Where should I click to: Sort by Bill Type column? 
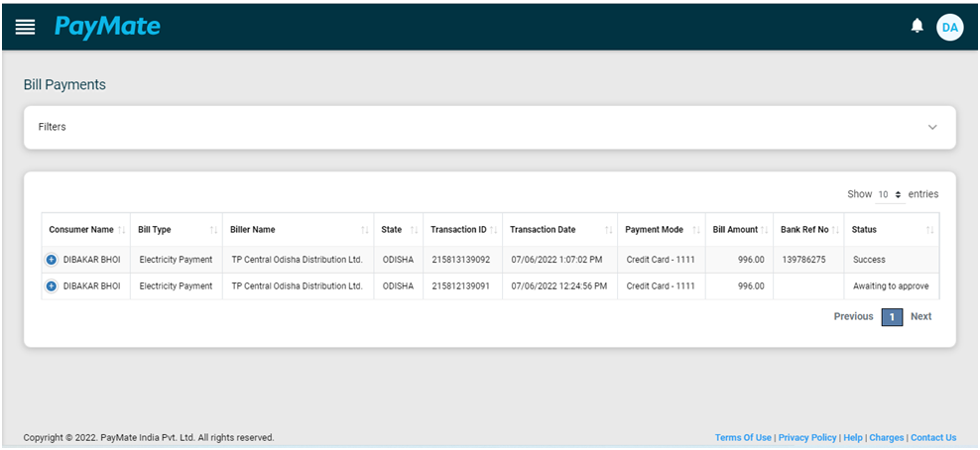(177, 230)
